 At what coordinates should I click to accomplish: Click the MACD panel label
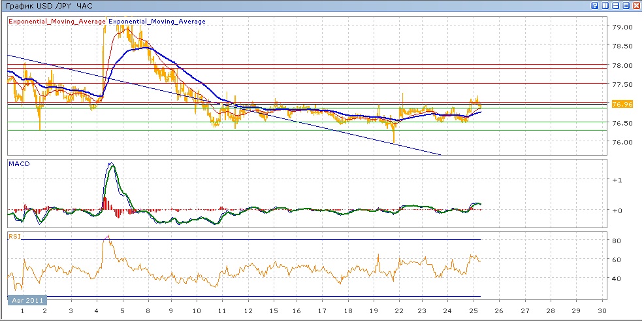coord(18,163)
